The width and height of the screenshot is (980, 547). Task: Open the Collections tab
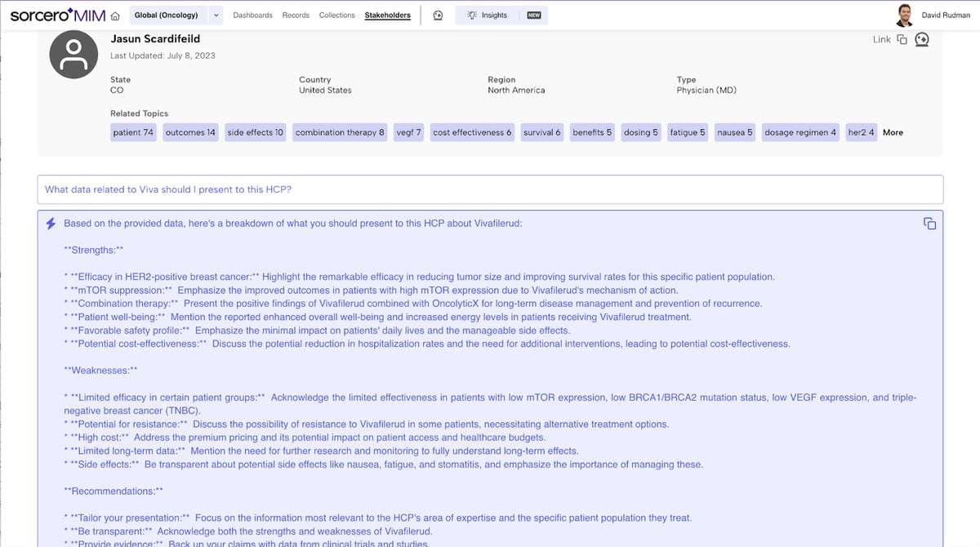pyautogui.click(x=337, y=16)
